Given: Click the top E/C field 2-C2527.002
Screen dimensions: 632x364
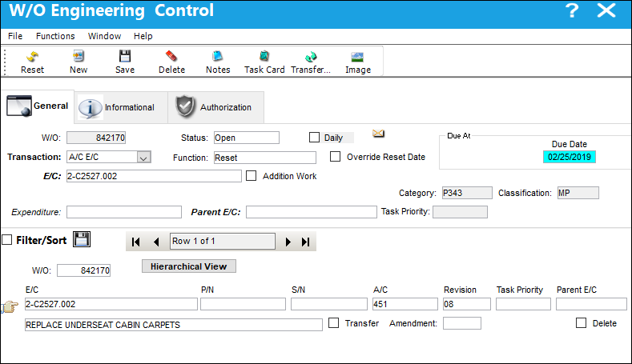Looking at the screenshot, I should point(154,176).
